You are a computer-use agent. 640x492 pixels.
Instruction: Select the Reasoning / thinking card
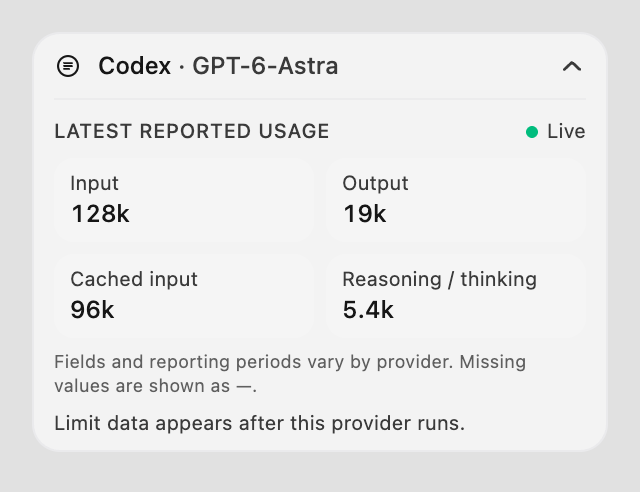coord(456,296)
